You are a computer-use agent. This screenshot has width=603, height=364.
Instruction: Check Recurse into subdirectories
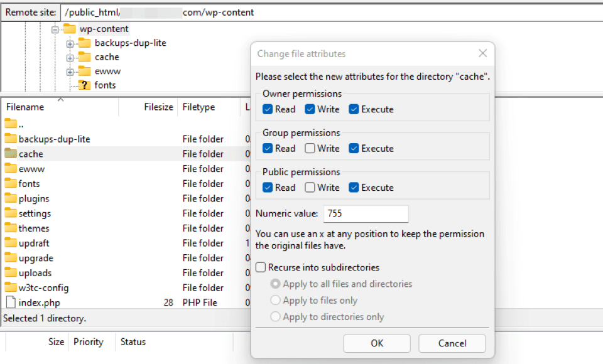click(x=260, y=267)
